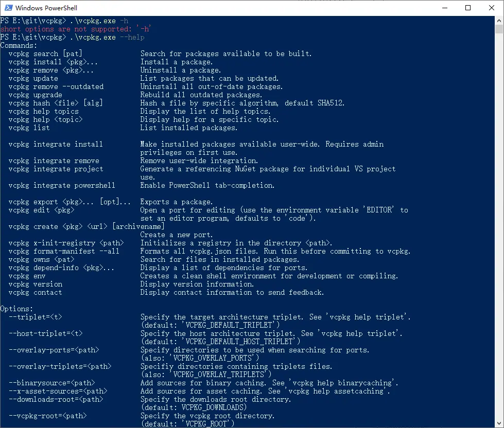504x428 pixels.
Task: Close the Windows PowerShell window
Action: pos(492,8)
